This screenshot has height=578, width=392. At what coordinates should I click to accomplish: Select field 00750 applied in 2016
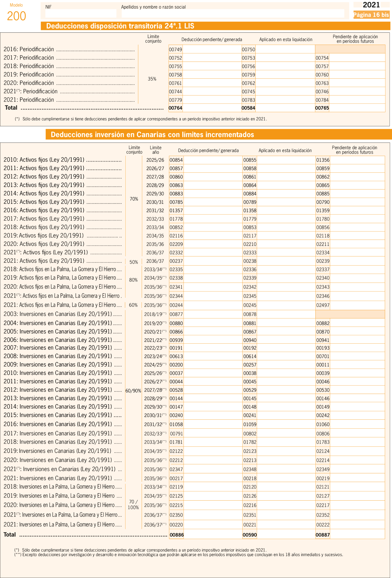[x=285, y=49]
